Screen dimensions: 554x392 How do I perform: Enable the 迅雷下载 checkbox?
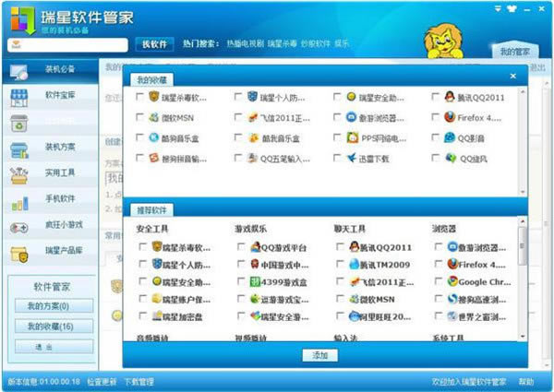pyautogui.click(x=338, y=159)
